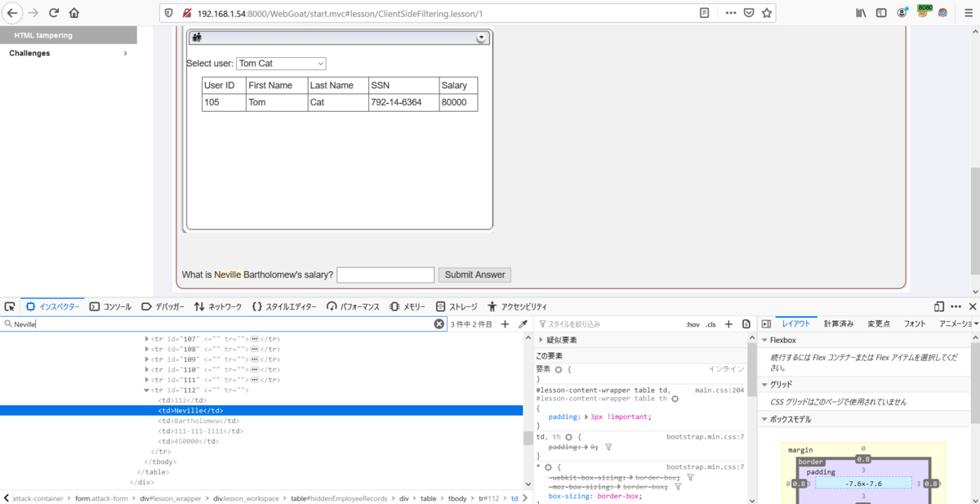Select tr#112 in the breadcrumb bar
The height and width of the screenshot is (504, 980).
[489, 498]
